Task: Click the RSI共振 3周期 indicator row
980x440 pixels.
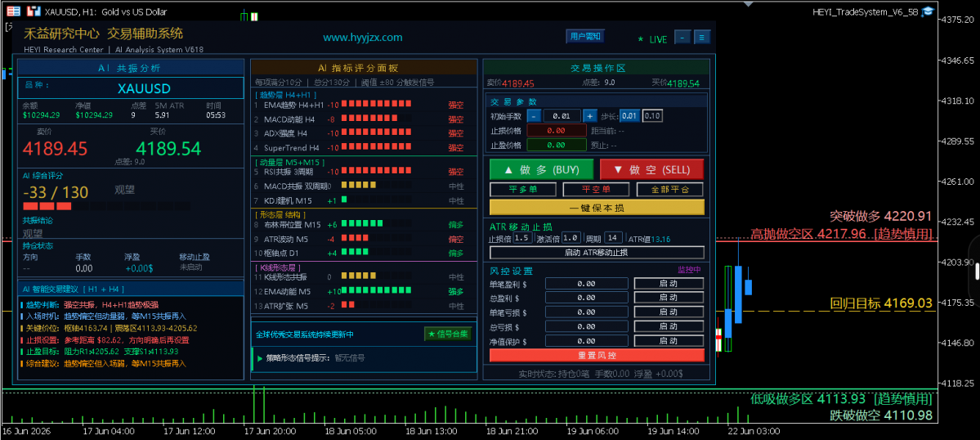Action: [363, 171]
